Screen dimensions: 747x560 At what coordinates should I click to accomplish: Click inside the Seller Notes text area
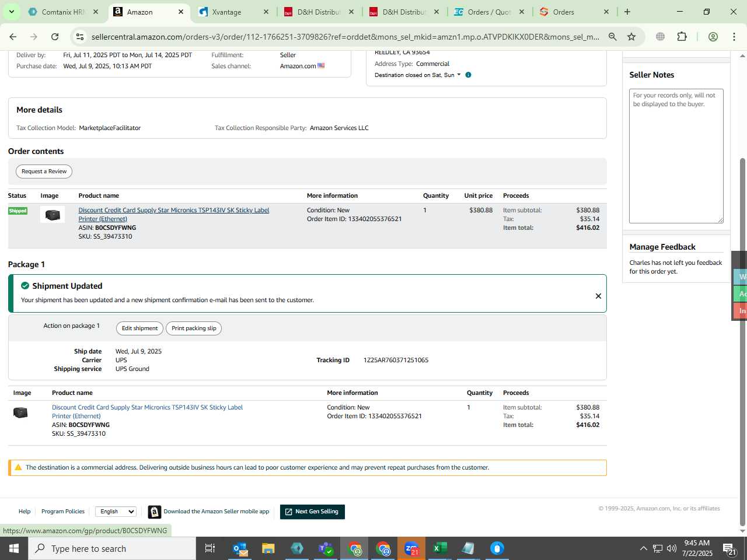676,156
